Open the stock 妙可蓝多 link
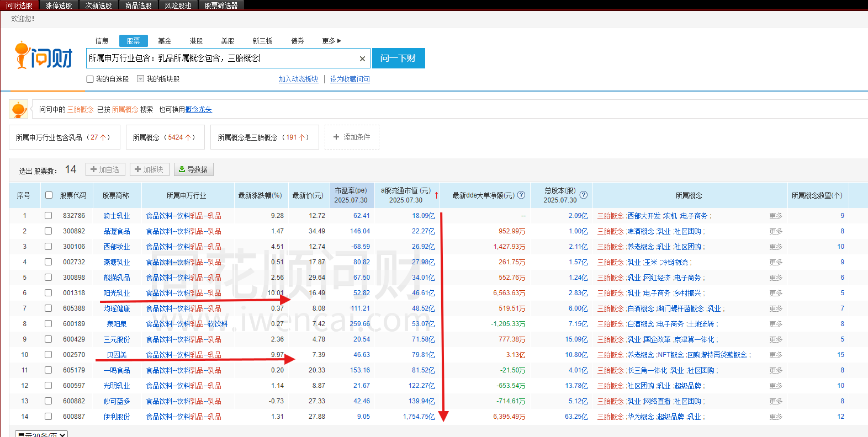This screenshot has height=437, width=868. (117, 401)
